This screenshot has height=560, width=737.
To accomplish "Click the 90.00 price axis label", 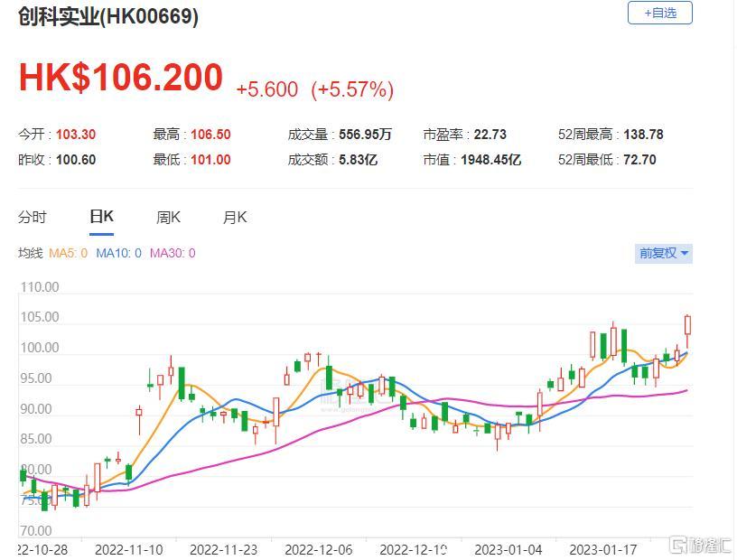I will [x=36, y=409].
